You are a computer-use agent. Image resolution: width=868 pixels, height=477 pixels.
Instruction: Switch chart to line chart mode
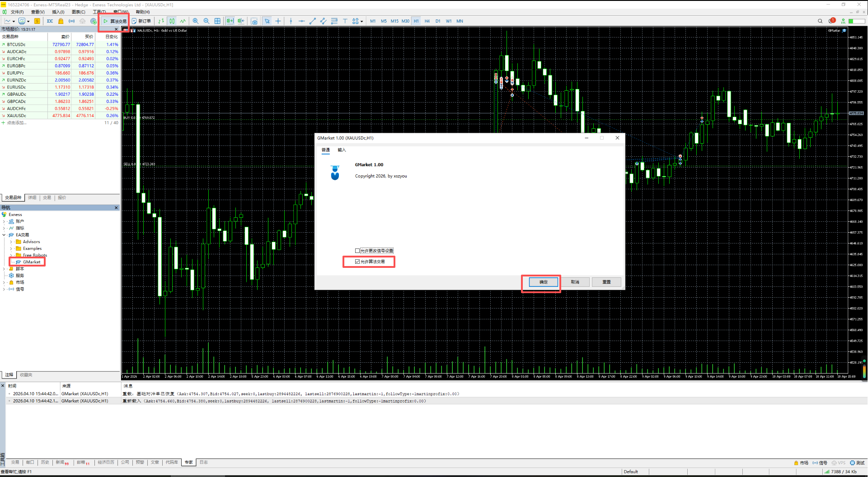click(x=183, y=21)
